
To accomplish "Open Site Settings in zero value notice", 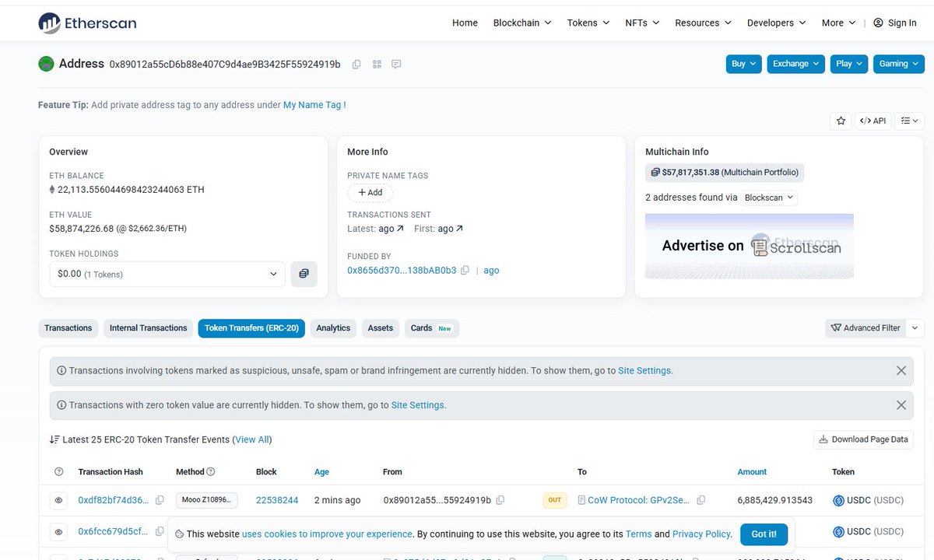I will pyautogui.click(x=417, y=405).
